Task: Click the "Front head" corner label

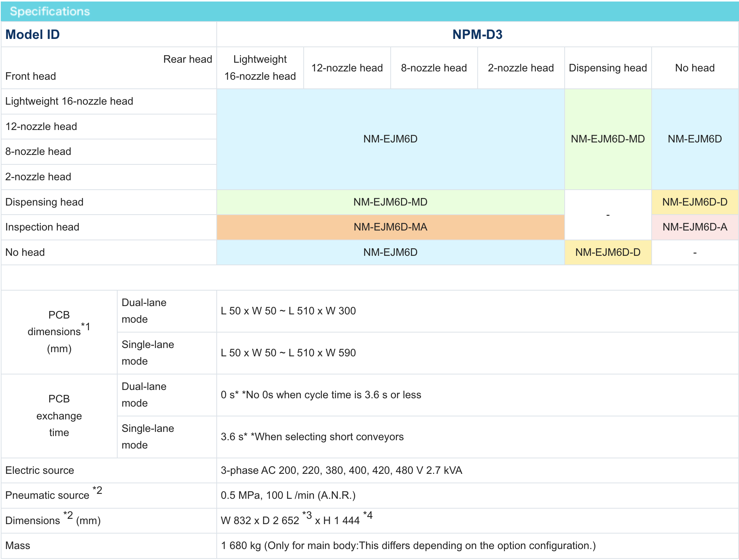Action: (31, 76)
